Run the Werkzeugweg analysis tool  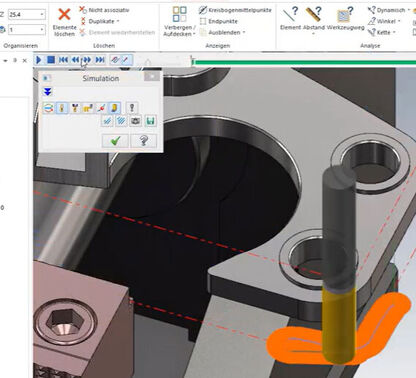(x=345, y=19)
